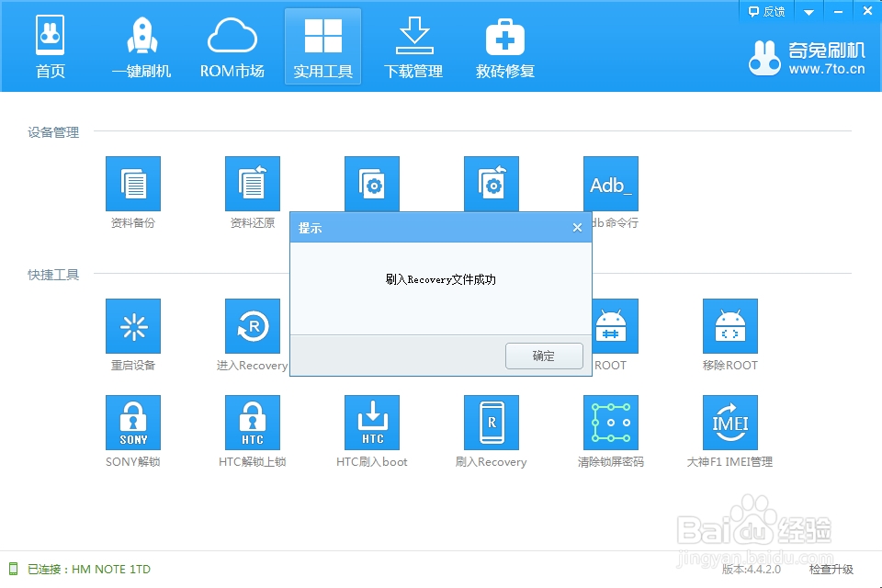This screenshot has height=588, width=882.
Task: Launch the Adb命令行 command line tool
Action: click(x=611, y=184)
